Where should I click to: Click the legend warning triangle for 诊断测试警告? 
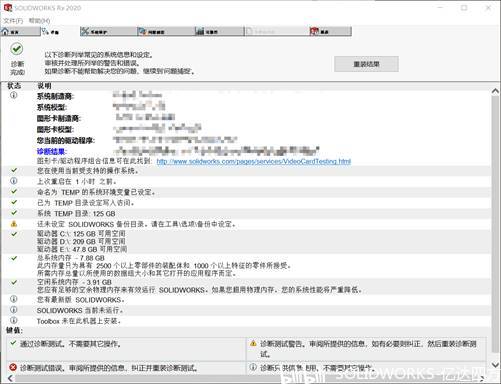[x=253, y=343]
